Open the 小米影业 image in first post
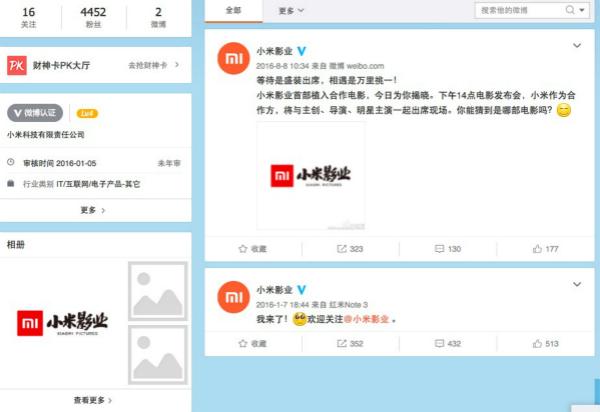 310,176
